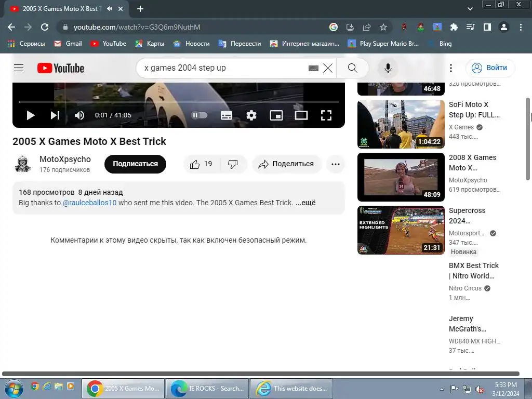Image resolution: width=532 pixels, height=399 pixels.
Task: Bookmark this page with the star
Action: click(383, 27)
